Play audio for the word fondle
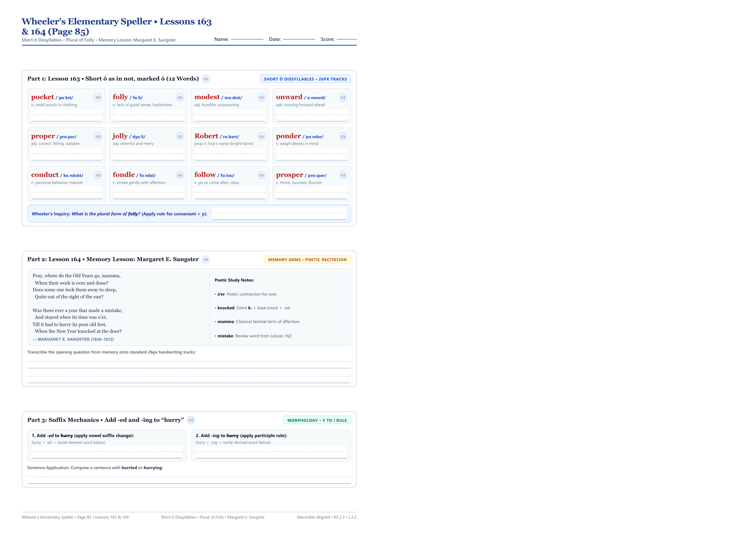The width and height of the screenshot is (756, 535). pyautogui.click(x=180, y=175)
